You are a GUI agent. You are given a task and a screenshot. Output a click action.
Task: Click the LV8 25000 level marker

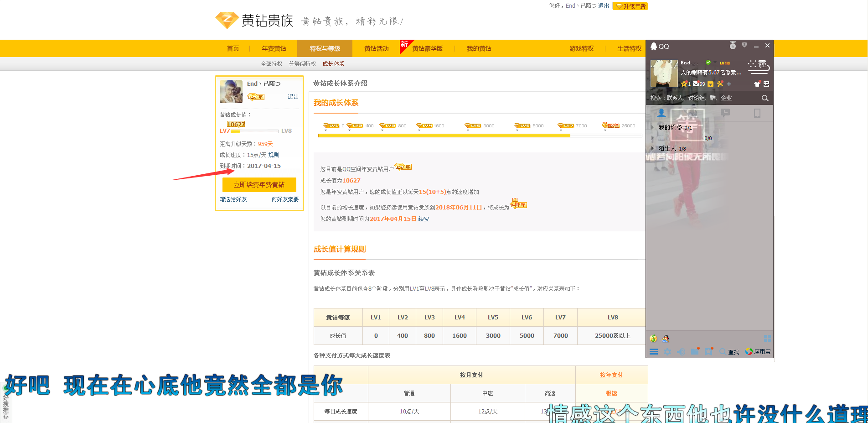(x=619, y=125)
